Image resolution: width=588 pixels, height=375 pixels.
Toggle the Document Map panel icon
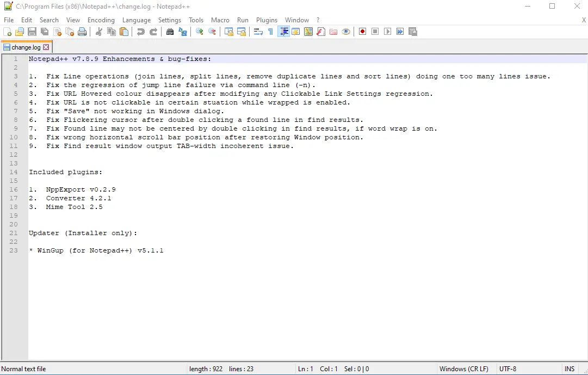(308, 32)
